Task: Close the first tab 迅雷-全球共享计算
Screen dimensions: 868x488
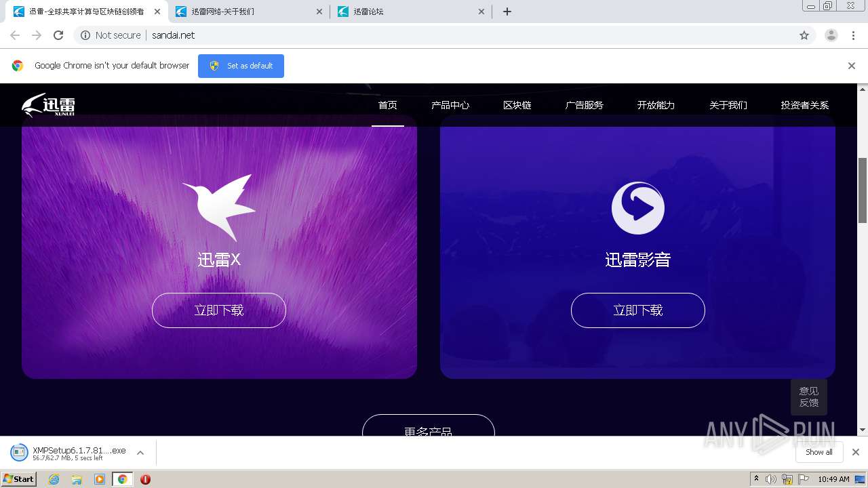Action: (x=157, y=12)
